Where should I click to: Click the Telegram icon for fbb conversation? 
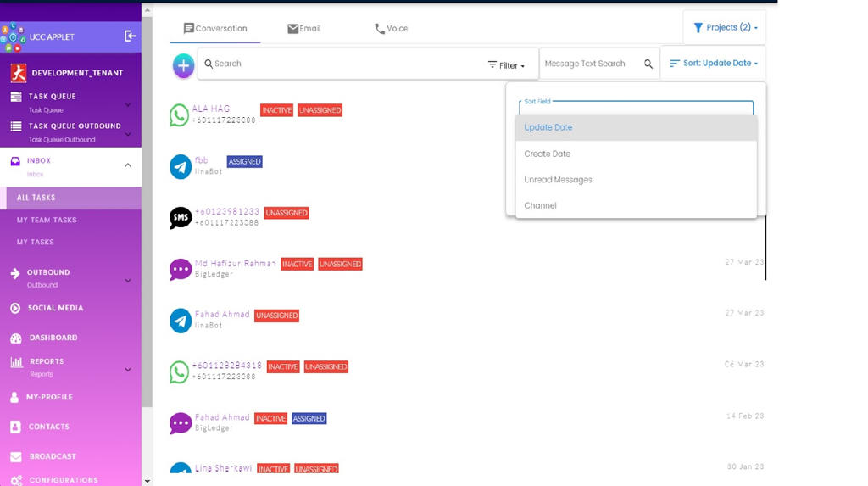coord(181,166)
